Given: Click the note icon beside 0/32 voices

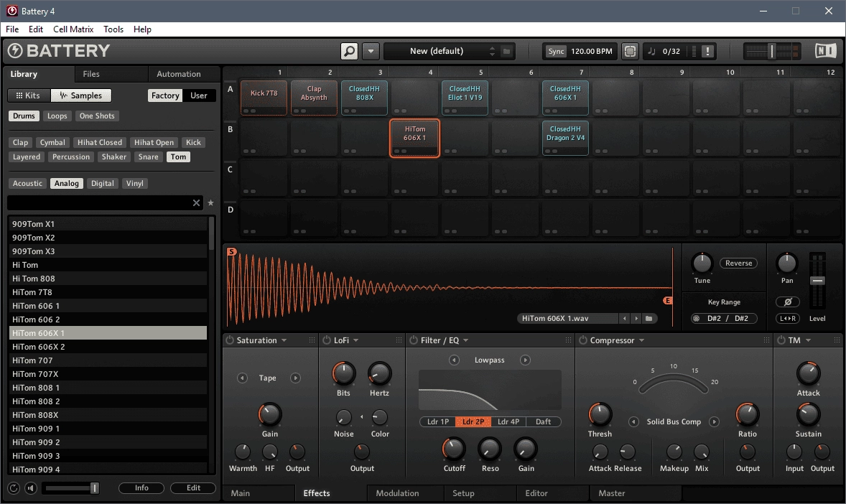Looking at the screenshot, I should click(652, 51).
